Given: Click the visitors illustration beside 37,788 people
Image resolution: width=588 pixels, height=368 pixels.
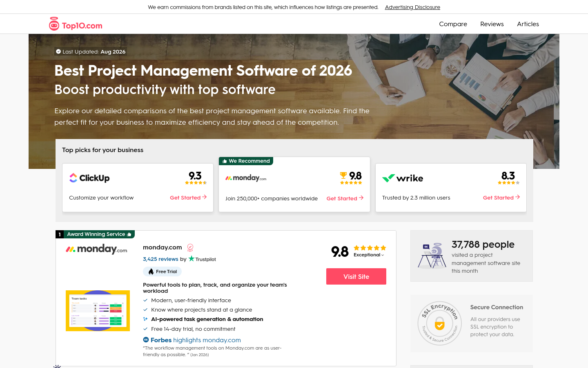Looking at the screenshot, I should click(x=432, y=256).
